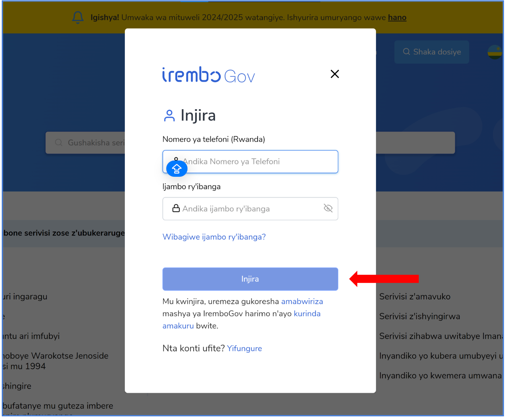Viewport: 508px width, 420px height.
Task: Close the Injira login dialog
Action: (x=335, y=74)
